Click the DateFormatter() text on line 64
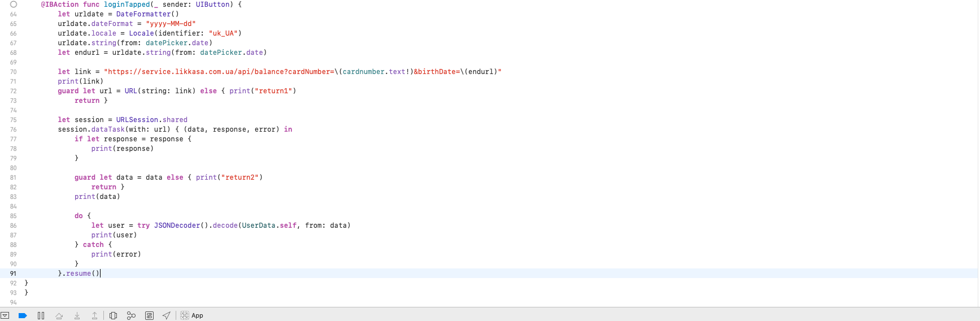980x321 pixels. 147,14
